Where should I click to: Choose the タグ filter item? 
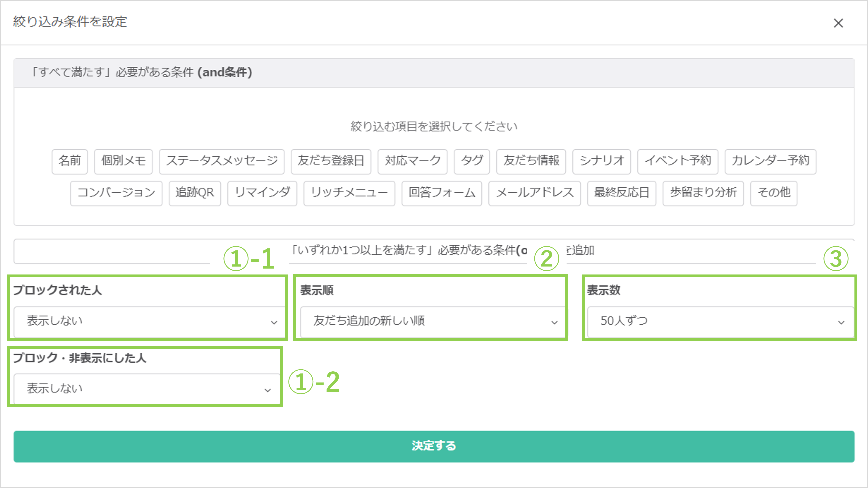(471, 161)
